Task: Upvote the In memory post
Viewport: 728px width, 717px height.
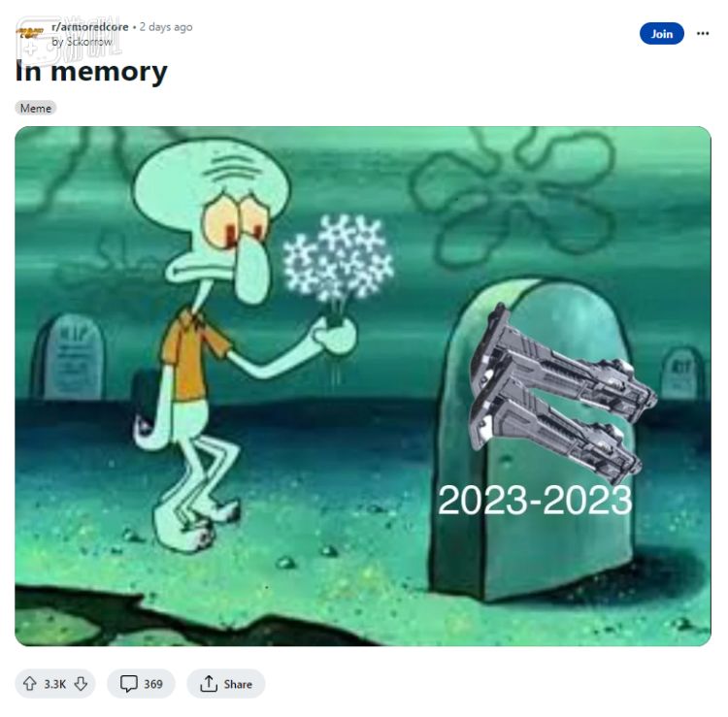Action: 30,684
